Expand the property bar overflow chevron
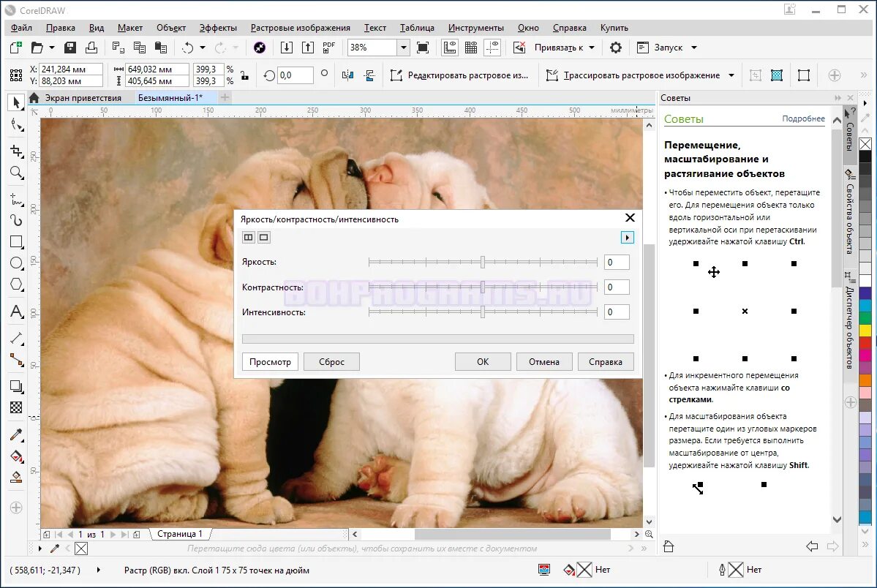This screenshot has width=877, height=588. tap(863, 75)
